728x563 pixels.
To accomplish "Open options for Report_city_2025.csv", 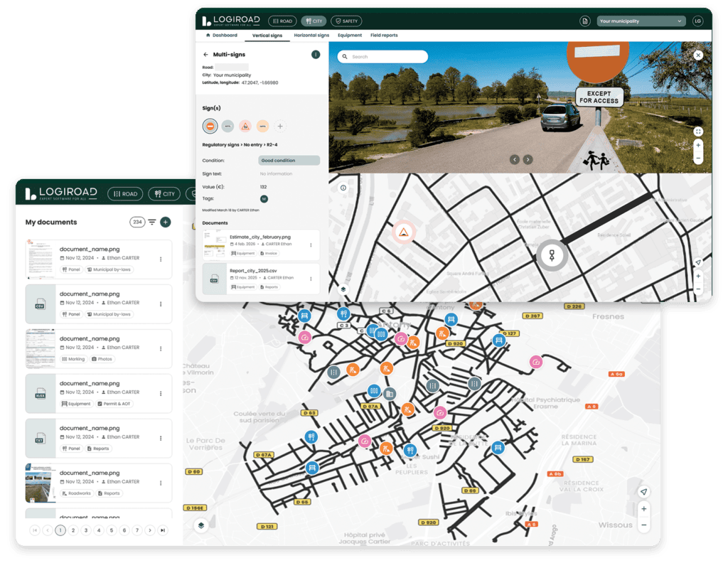I will click(x=311, y=279).
